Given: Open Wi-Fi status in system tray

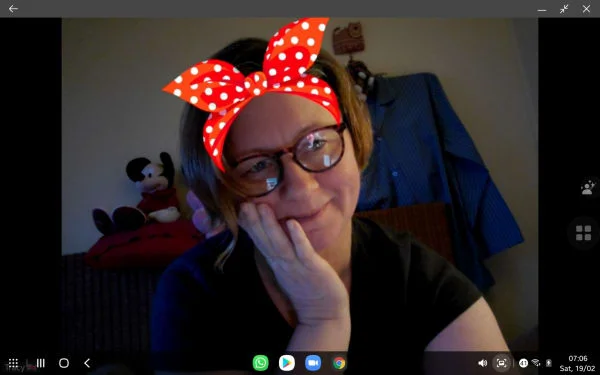Looking at the screenshot, I should click(536, 362).
